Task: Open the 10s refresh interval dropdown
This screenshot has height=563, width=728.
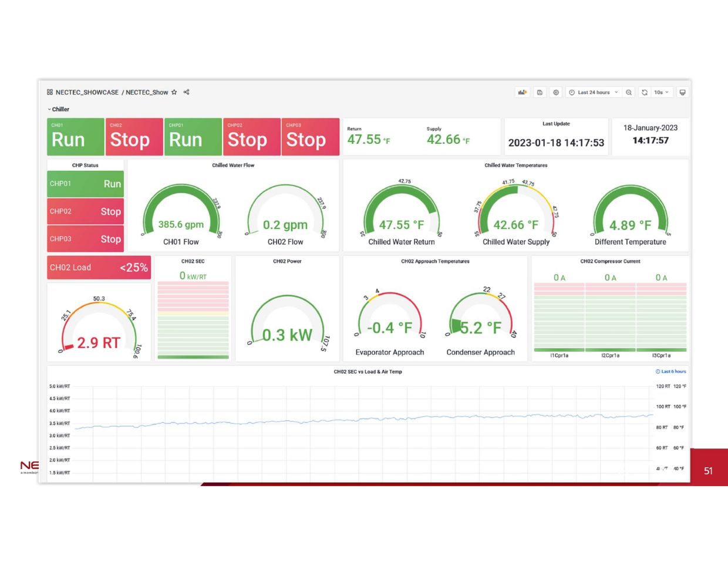Action: [662, 92]
